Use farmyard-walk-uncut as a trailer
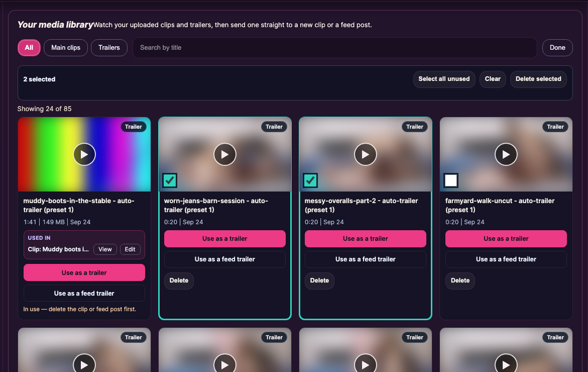 pos(506,239)
